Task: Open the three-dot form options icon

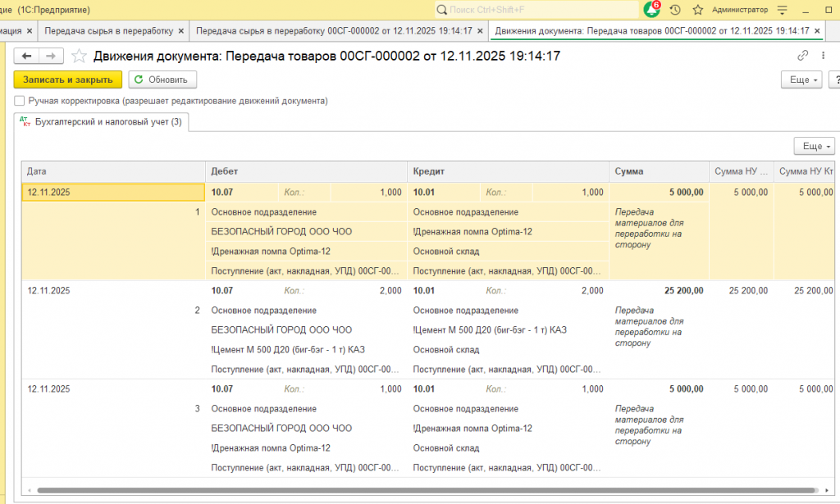Action: point(823,55)
